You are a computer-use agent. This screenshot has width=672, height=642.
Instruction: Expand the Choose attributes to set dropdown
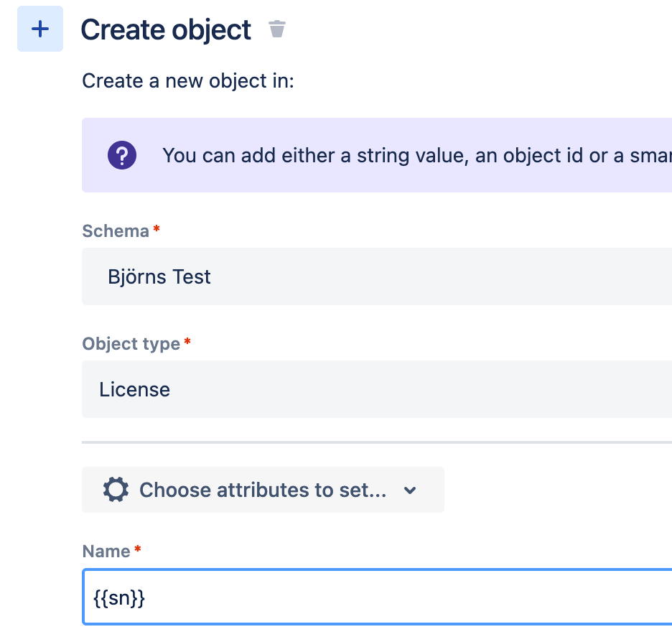[263, 490]
